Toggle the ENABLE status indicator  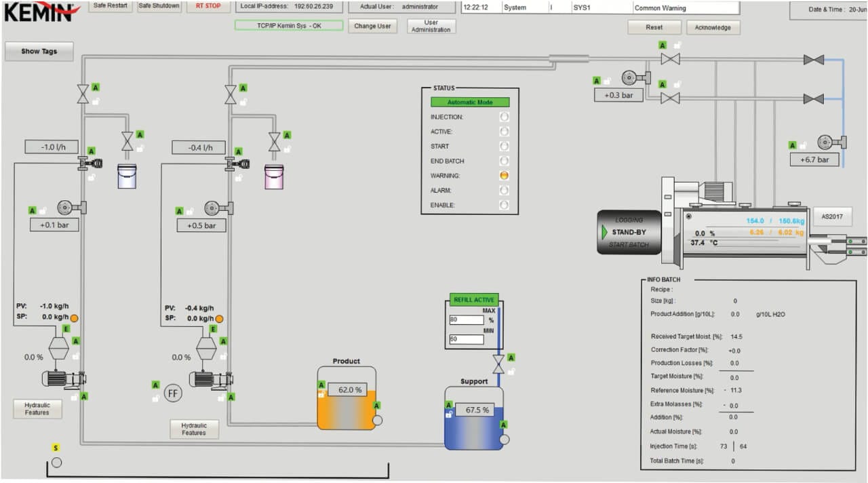coord(504,205)
